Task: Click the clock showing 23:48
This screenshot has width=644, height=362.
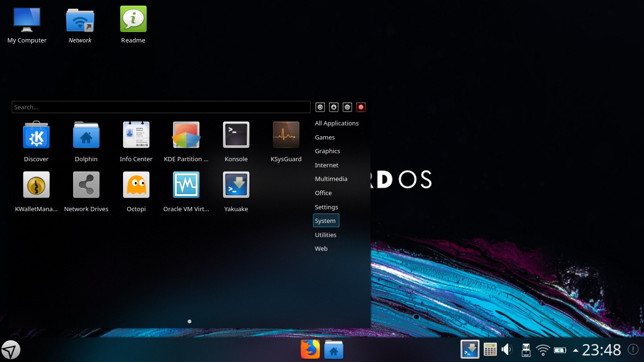Action: 601,350
